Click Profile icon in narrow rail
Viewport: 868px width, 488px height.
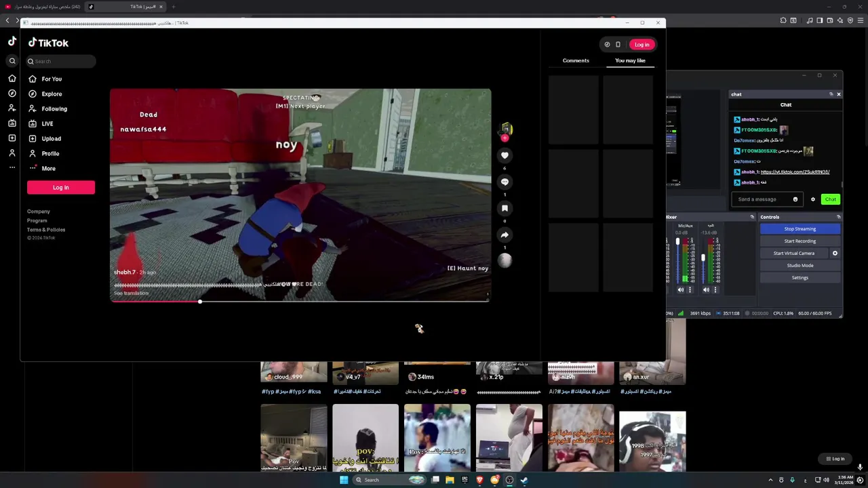(12, 153)
